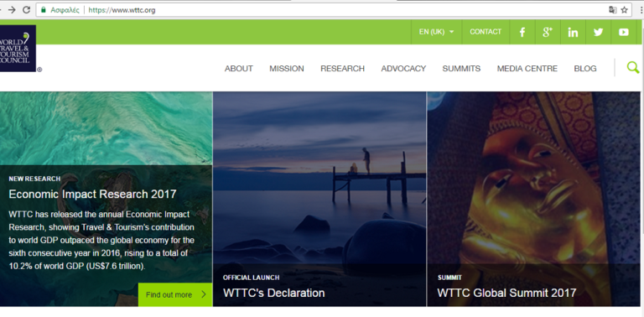Open the WTTC's Declaration headline
The image size is (644, 317).
[x=274, y=293]
